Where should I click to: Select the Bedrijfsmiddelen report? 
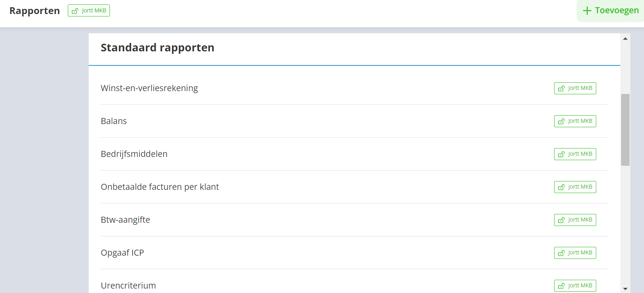tap(134, 154)
